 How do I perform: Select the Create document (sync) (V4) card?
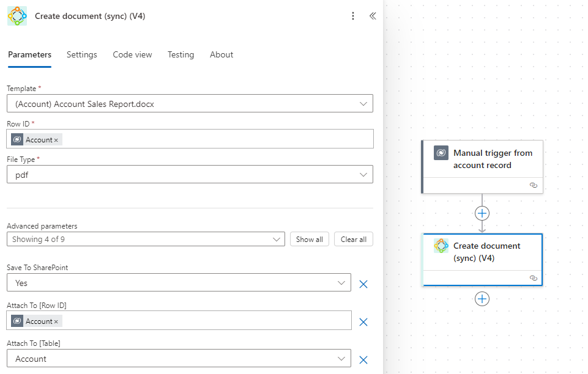[482, 260]
